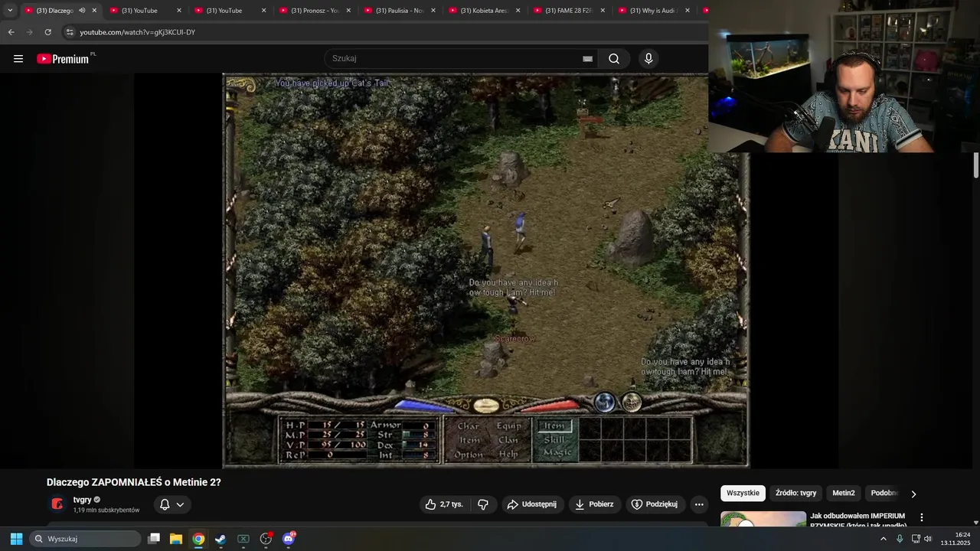Open Windows Start menu
The height and width of the screenshot is (551, 980).
click(16, 539)
